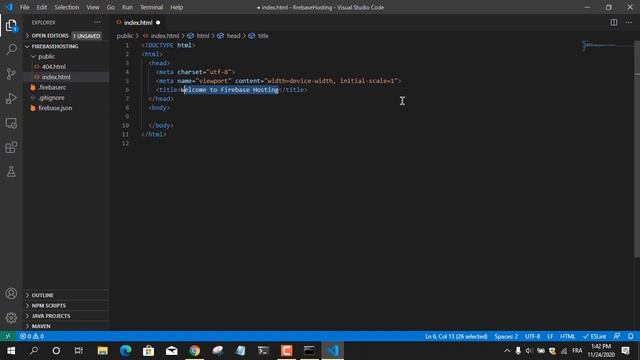This screenshot has height=360, width=640.
Task: Open Windows Start menu
Action: coord(11,351)
